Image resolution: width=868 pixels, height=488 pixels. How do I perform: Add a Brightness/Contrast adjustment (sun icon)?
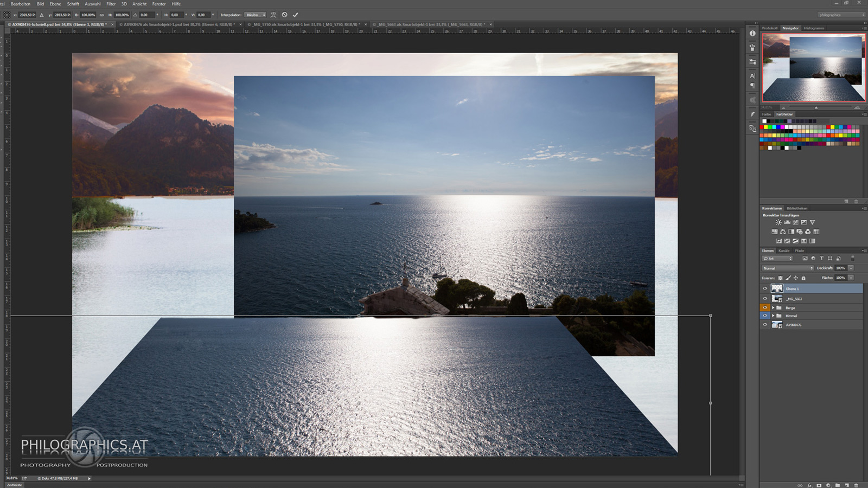778,222
